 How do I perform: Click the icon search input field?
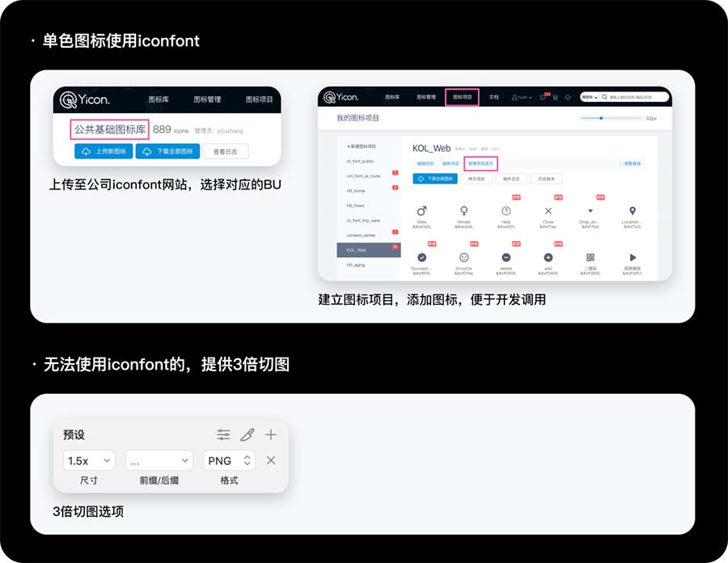point(637,97)
